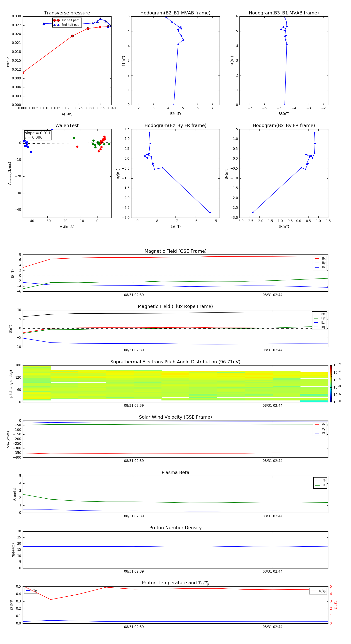The width and height of the screenshot is (351, 644).
Task: Click the 10^-31 colorbar label
Action: pos(337,402)
